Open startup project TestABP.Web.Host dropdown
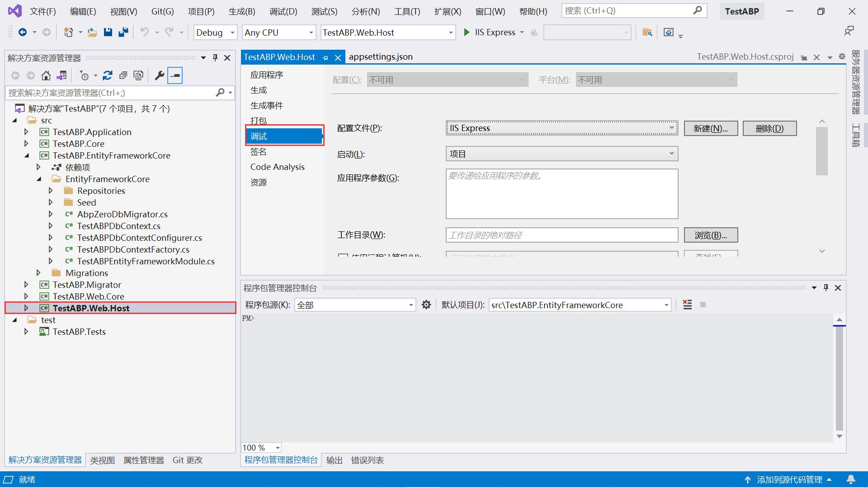 point(388,33)
